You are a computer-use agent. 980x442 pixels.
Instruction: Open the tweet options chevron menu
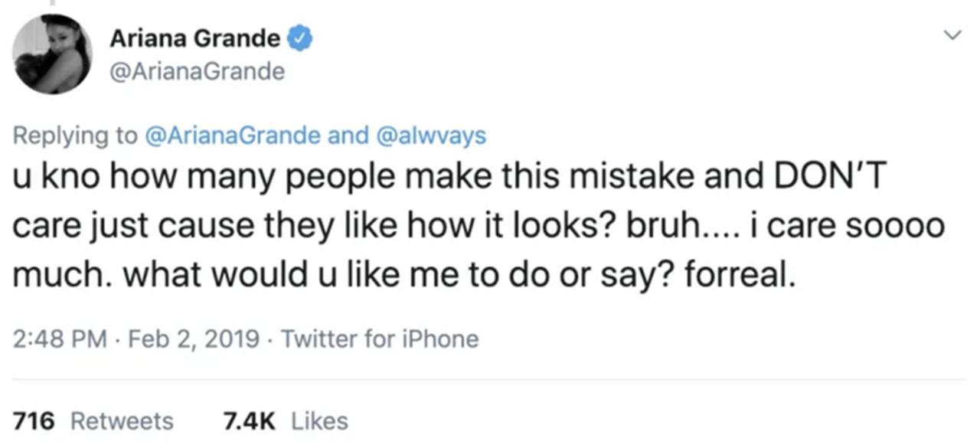point(952,35)
